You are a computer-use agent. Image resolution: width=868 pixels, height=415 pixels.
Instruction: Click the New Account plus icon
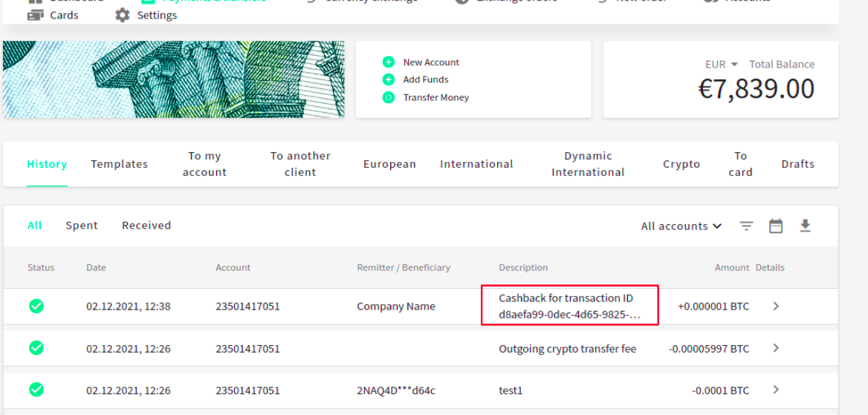pos(388,62)
